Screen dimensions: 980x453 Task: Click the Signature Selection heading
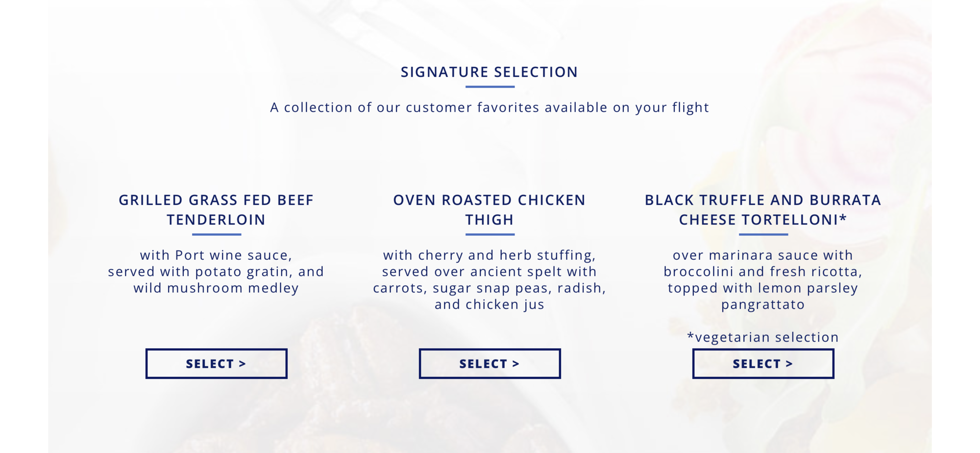490,72
